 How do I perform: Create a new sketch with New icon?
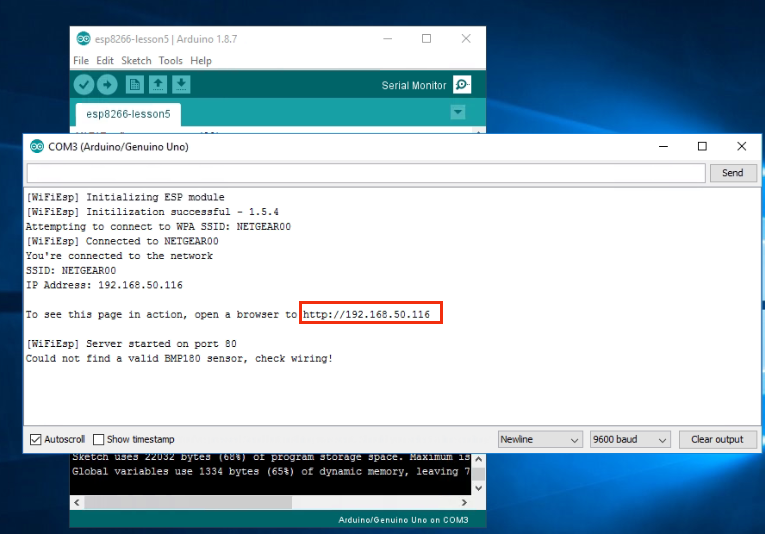[135, 85]
